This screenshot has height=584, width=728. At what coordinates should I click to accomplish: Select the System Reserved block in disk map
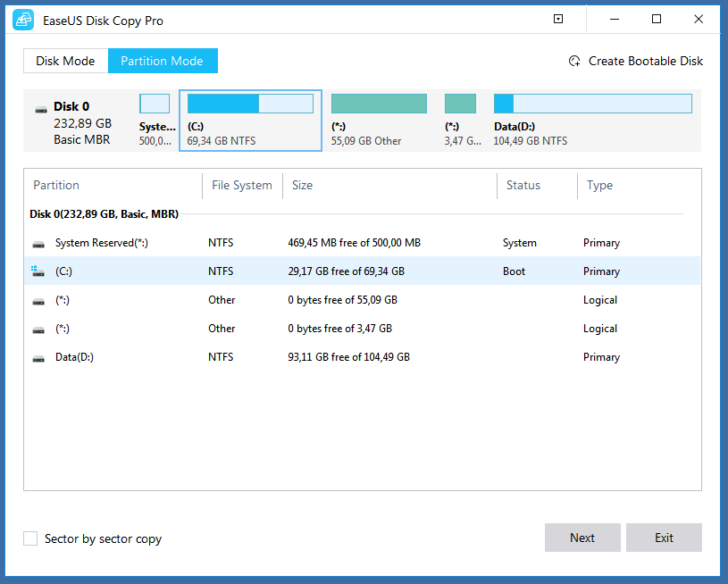coord(155,120)
